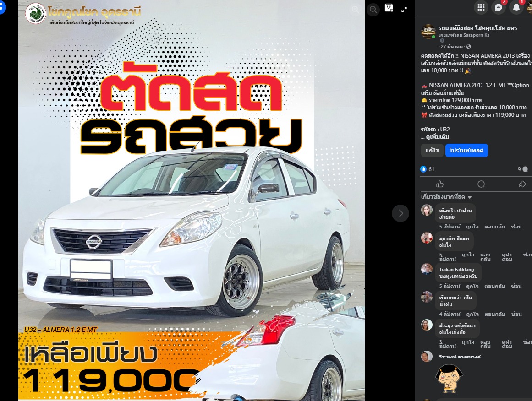
Task: Click the 5 สัปดาห์ timestamp under Trakan's comment
Action: [x=450, y=287]
